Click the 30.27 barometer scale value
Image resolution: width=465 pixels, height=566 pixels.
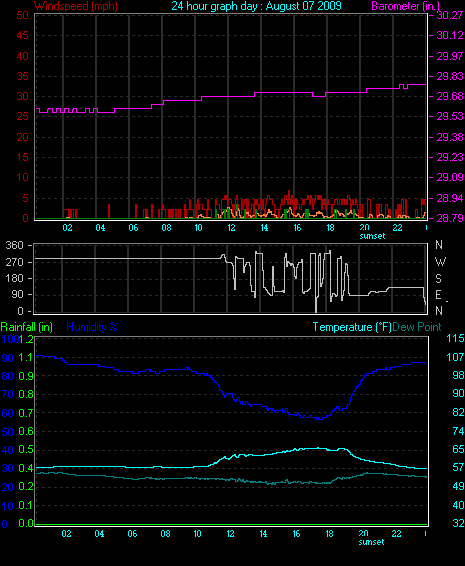449,15
